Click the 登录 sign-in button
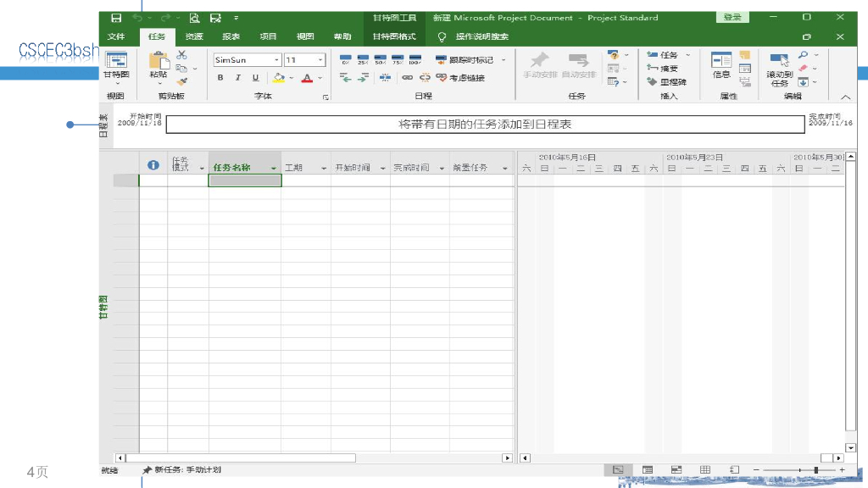Image resolution: width=868 pixels, height=488 pixels. (732, 17)
